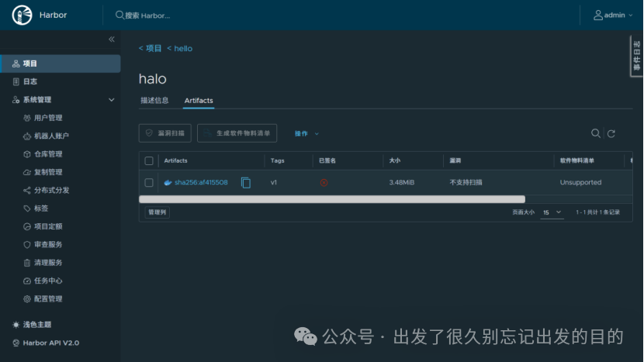Click the 清理服务 trash icon

click(27, 263)
